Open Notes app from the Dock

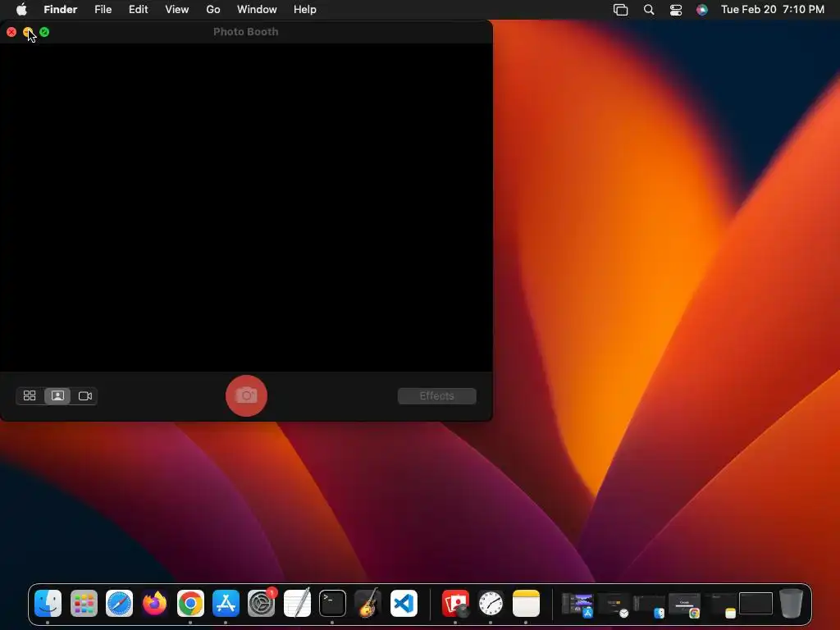(x=526, y=604)
